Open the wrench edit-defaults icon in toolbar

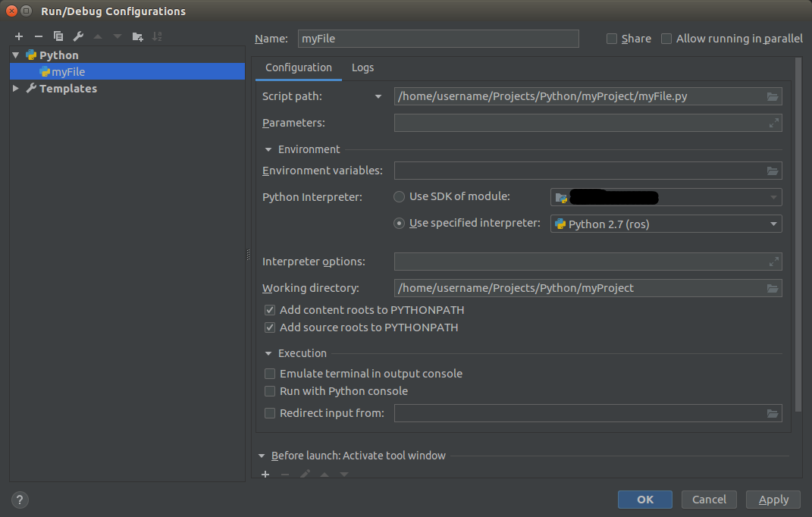click(x=78, y=36)
